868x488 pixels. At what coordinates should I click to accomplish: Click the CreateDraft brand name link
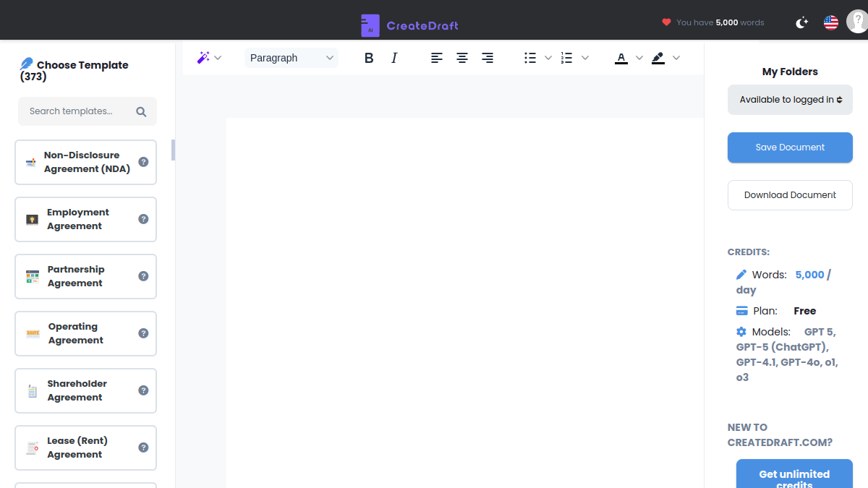(422, 26)
